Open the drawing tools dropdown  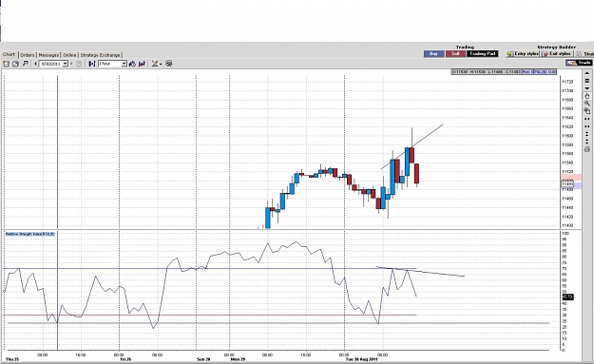pos(157,64)
